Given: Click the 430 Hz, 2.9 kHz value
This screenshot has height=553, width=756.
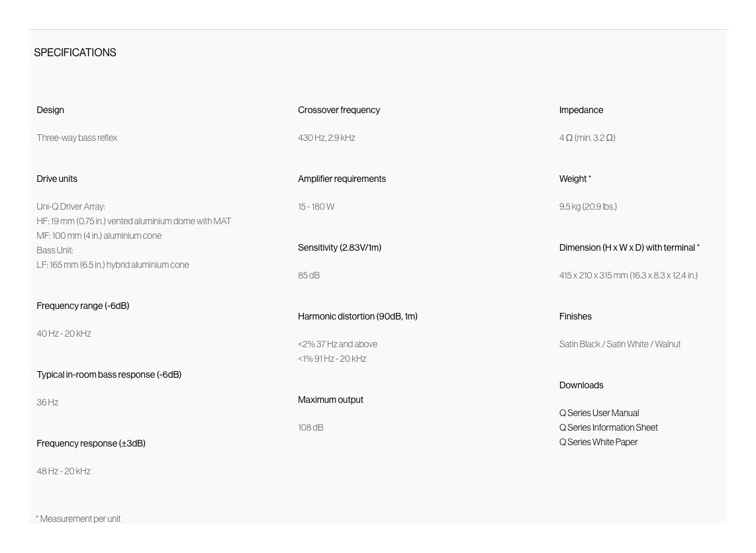Looking at the screenshot, I should click(326, 138).
